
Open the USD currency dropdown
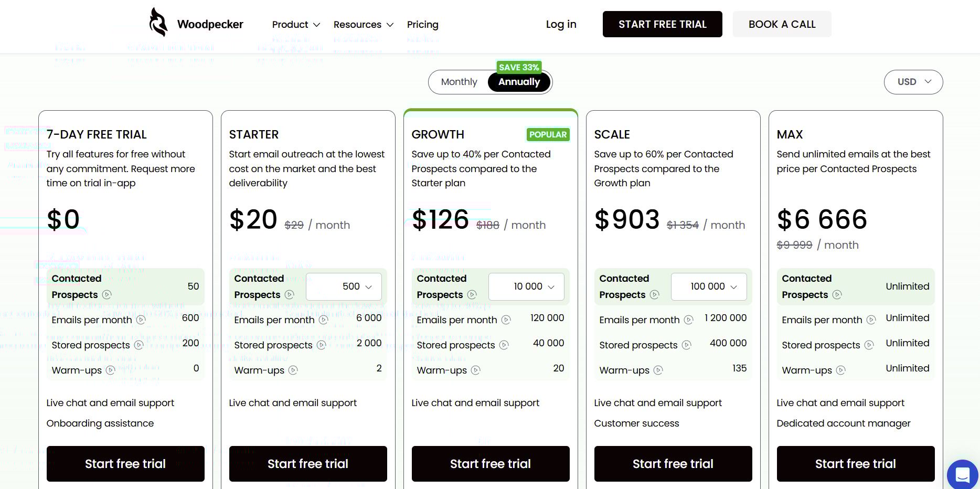pos(913,82)
